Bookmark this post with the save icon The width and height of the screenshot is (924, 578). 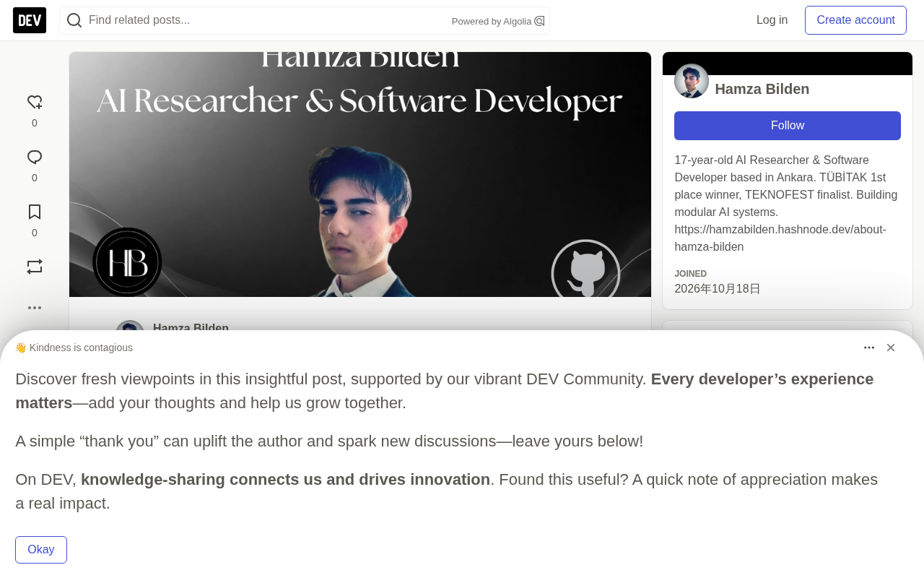coord(35,212)
